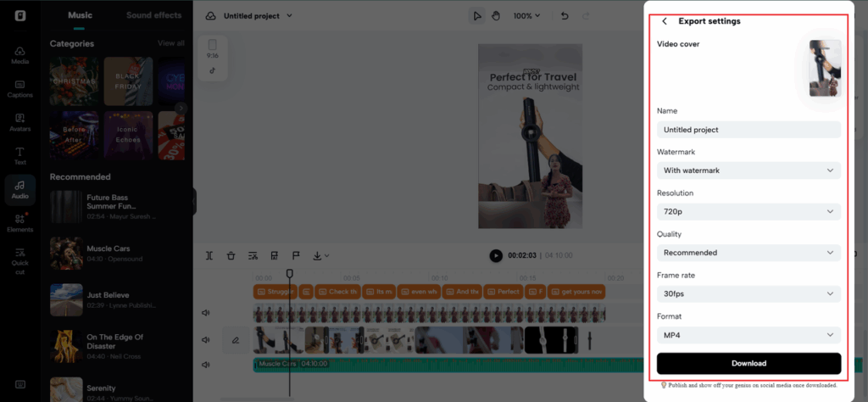This screenshot has height=402, width=868.
Task: Open the Before After music category
Action: (75, 135)
